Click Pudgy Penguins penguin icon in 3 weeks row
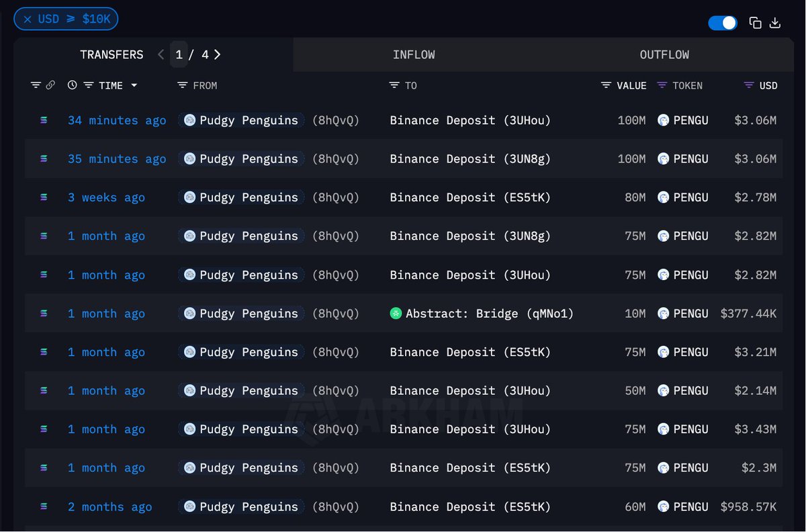 point(189,197)
